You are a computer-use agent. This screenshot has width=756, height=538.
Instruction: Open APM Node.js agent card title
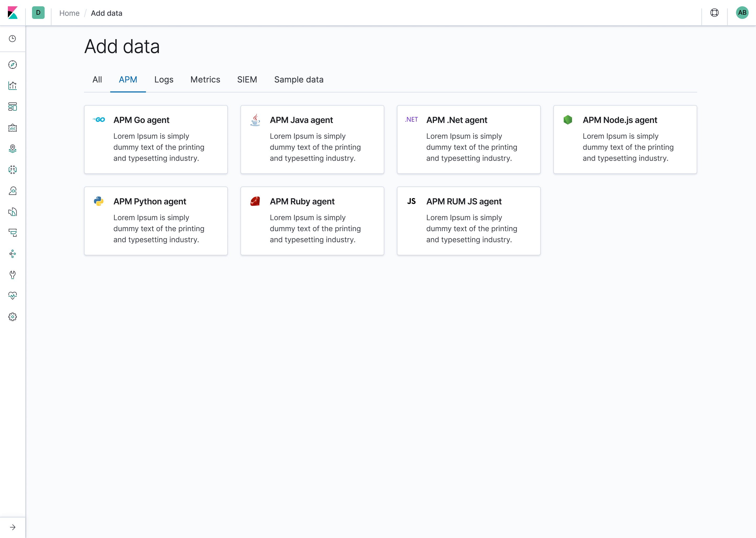(620, 120)
